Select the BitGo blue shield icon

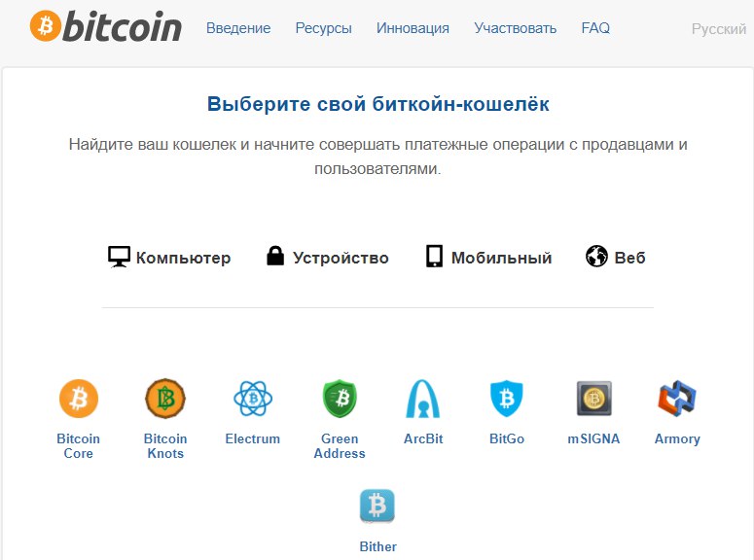click(x=506, y=399)
